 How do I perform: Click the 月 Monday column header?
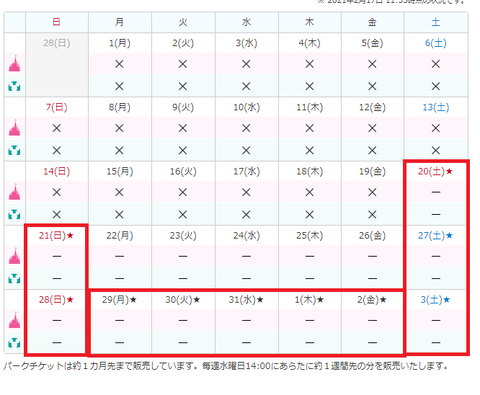[x=120, y=22]
